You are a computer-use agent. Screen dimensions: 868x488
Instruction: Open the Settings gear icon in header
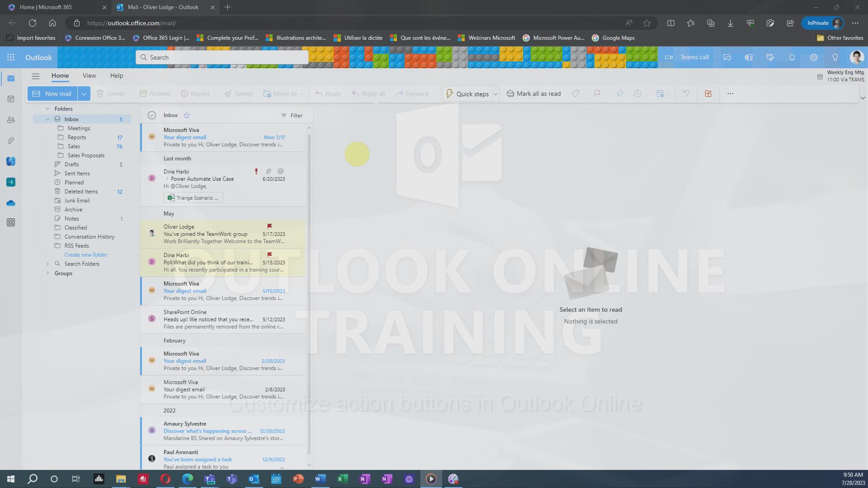tap(814, 57)
